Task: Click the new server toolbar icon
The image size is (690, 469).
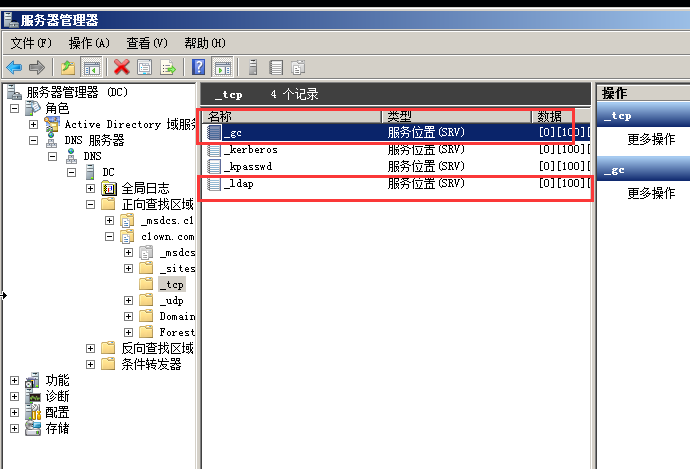Action: (253, 67)
